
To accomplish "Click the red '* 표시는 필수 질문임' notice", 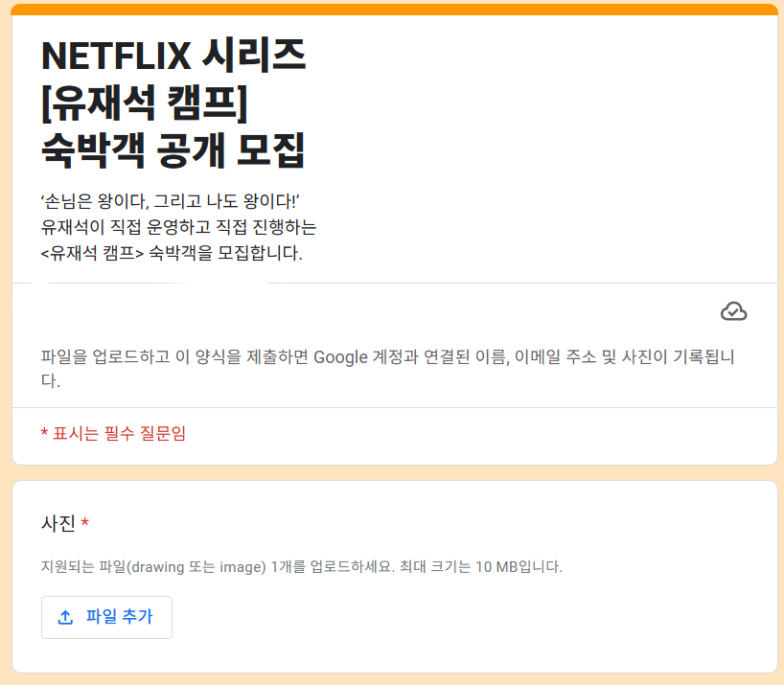I will click(113, 433).
